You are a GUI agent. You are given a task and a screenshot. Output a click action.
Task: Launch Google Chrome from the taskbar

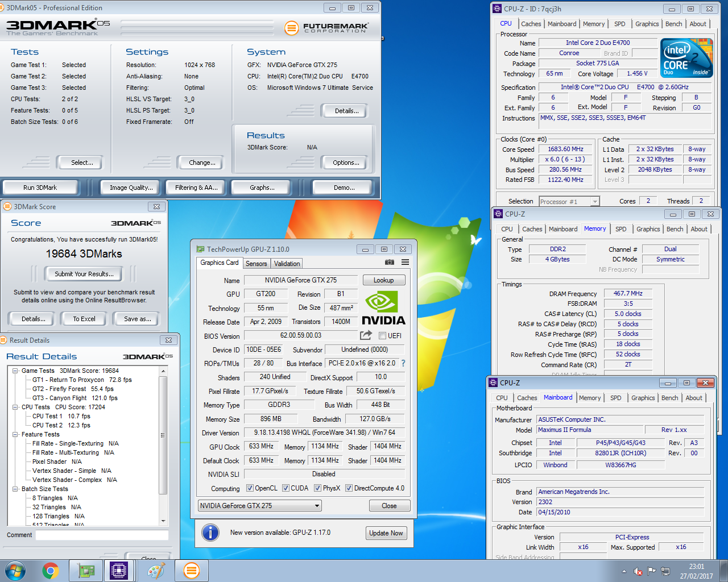[x=51, y=571]
